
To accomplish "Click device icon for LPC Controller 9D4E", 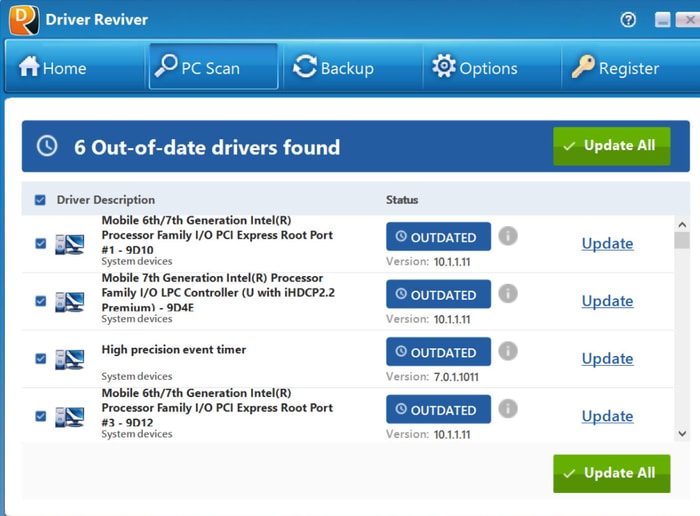I will tap(70, 302).
